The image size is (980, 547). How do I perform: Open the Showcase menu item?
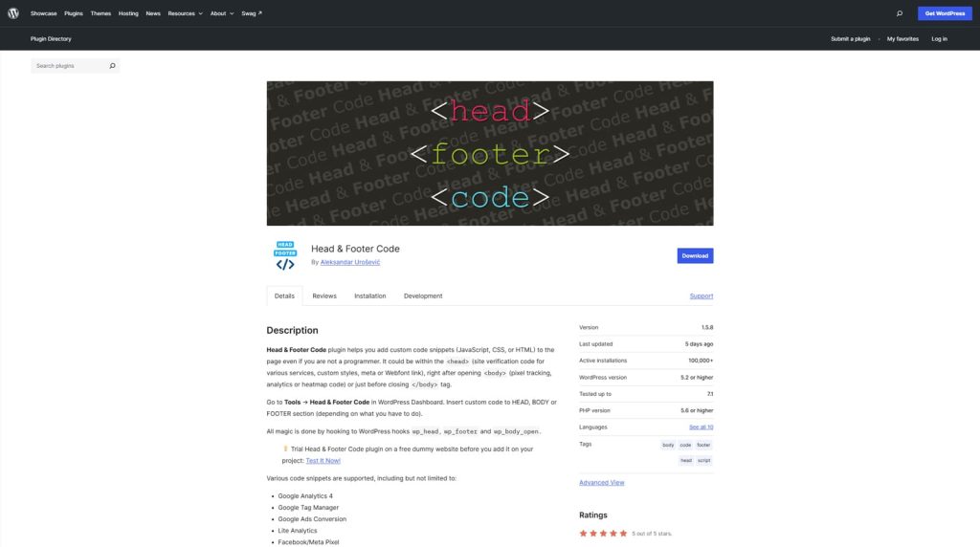(44, 13)
